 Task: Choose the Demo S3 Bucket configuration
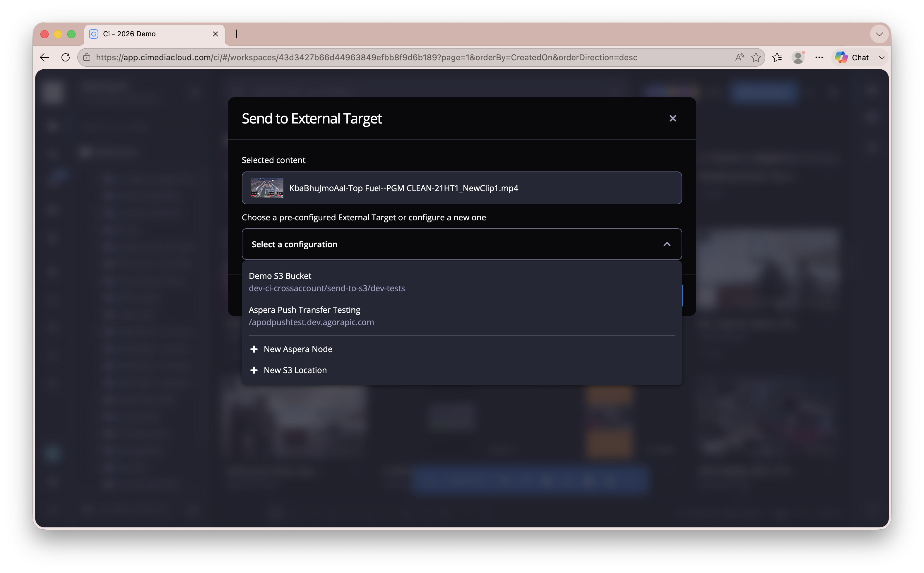(461, 282)
